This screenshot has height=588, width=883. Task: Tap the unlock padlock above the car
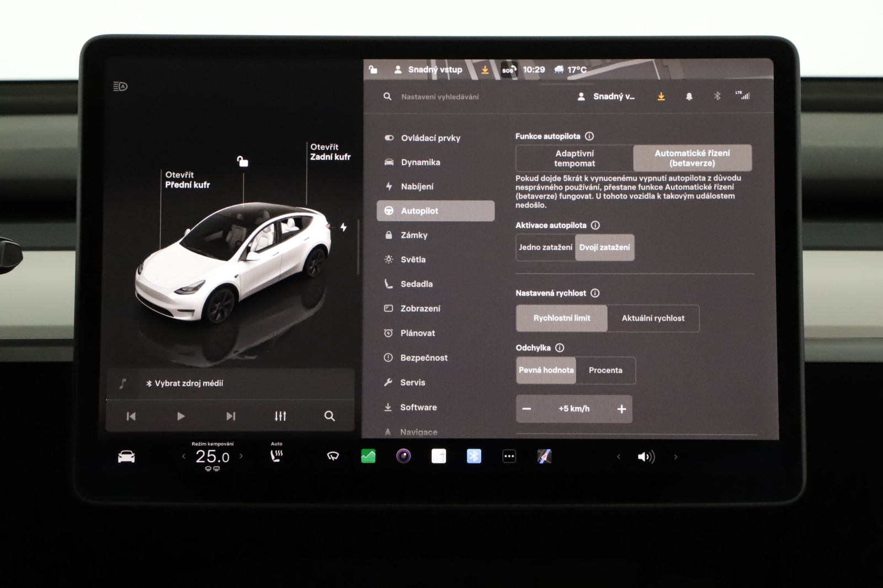tap(242, 161)
